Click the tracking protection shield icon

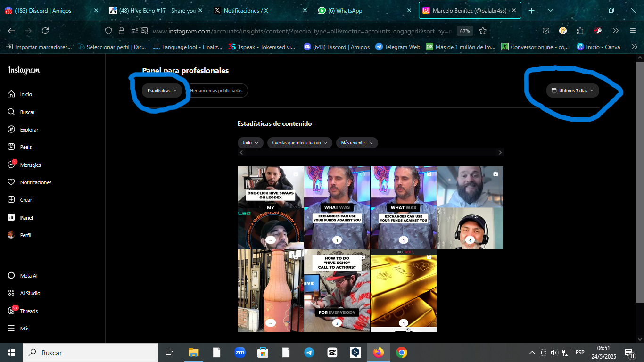click(108, 31)
